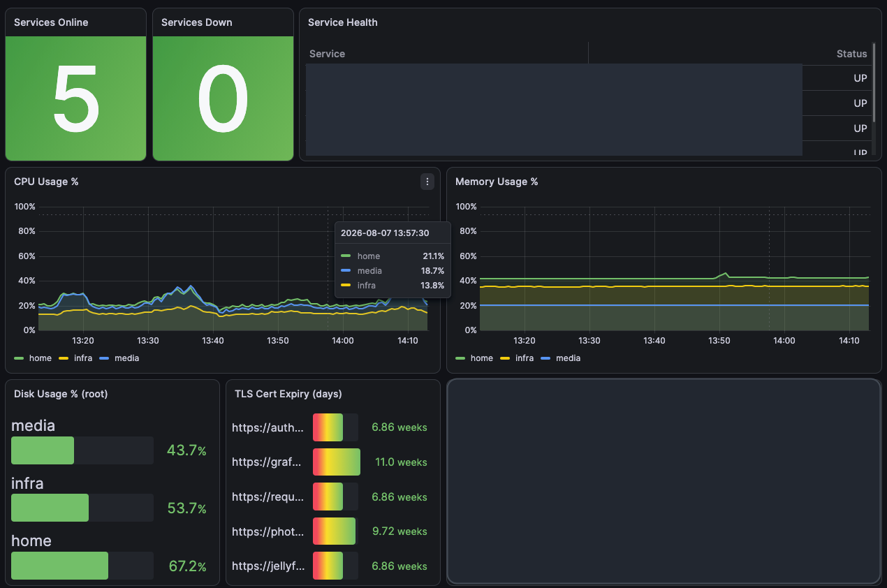Click the infra label in Disk Usage
Viewport: 887px width, 588px height.
click(x=27, y=483)
